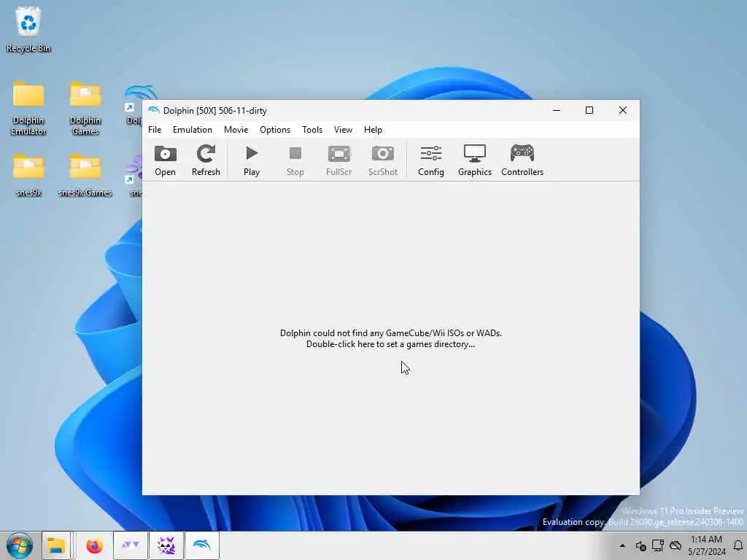Open Controllers settings

coord(522,160)
